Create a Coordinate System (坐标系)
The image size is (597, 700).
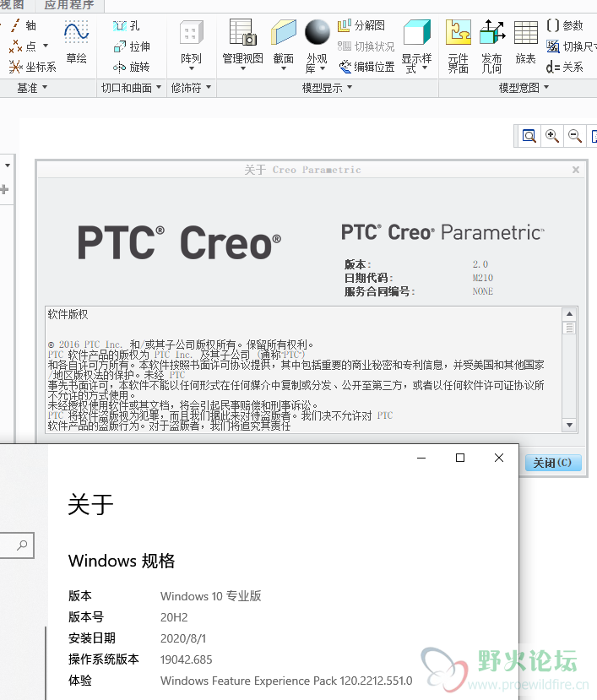[x=33, y=67]
